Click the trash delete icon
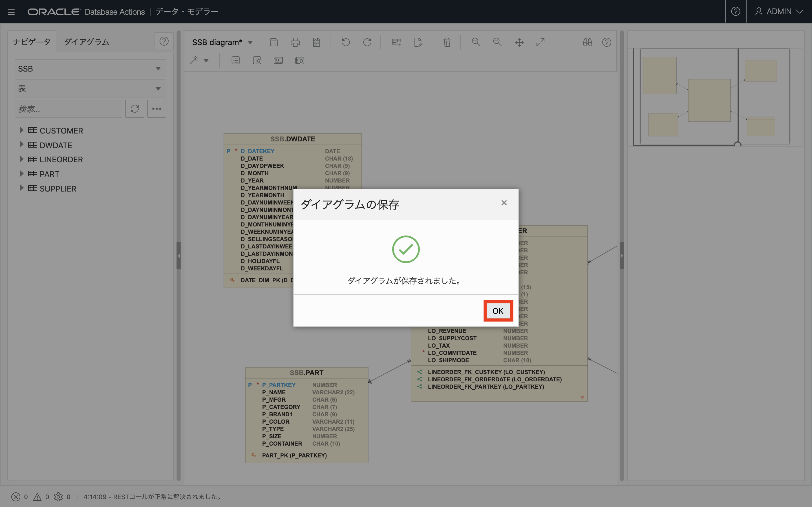 (x=447, y=42)
